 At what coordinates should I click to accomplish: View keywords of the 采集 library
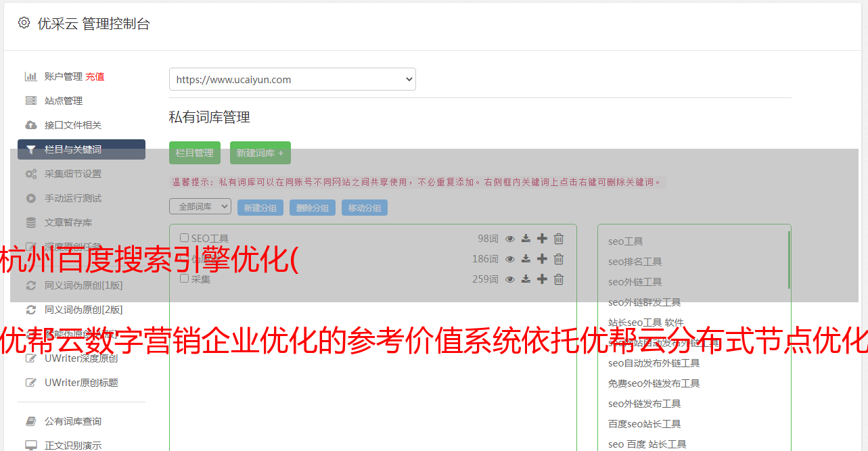(510, 279)
